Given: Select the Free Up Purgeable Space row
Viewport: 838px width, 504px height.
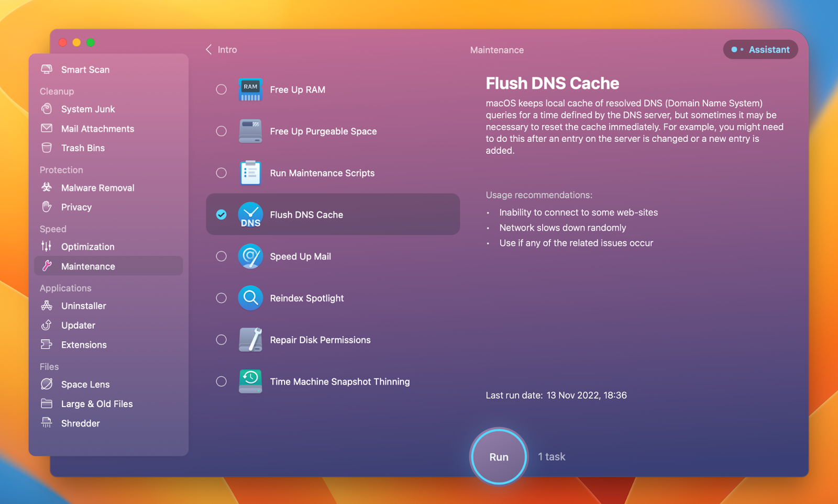Looking at the screenshot, I should (x=323, y=131).
